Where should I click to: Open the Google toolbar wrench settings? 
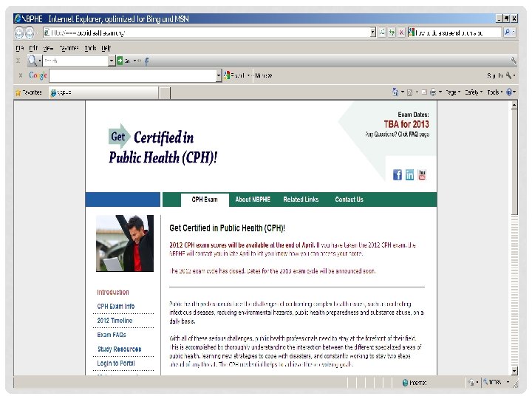coord(508,75)
